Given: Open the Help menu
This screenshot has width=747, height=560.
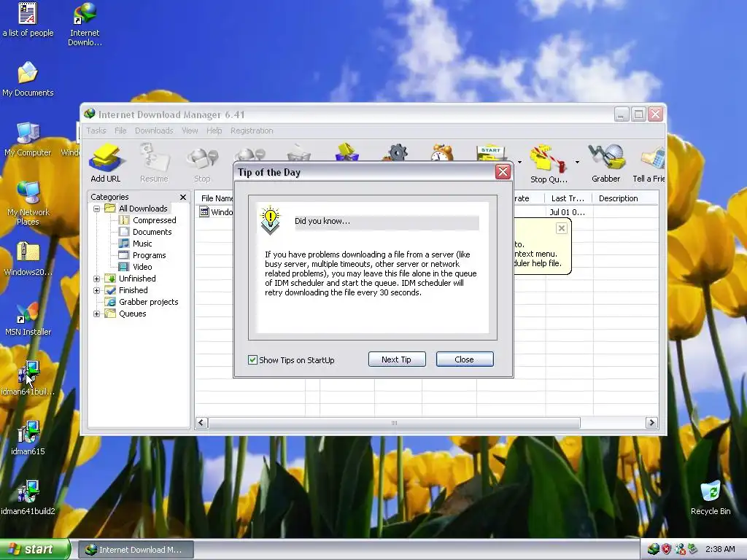Looking at the screenshot, I should (214, 131).
